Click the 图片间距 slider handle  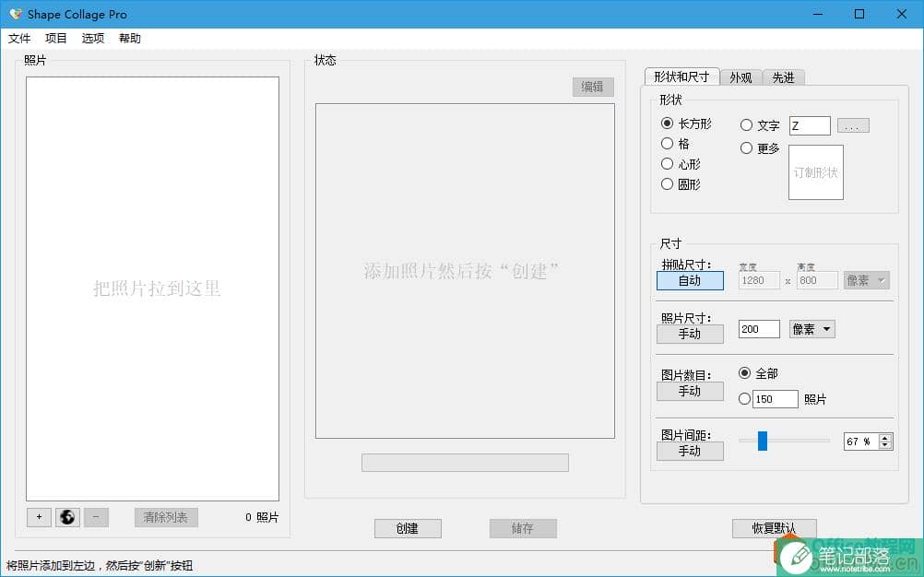click(x=763, y=441)
